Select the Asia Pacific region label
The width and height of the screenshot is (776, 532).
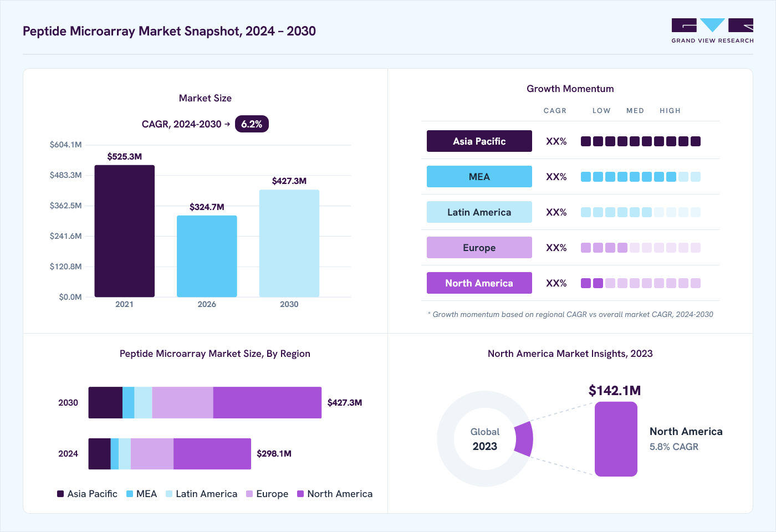click(479, 141)
